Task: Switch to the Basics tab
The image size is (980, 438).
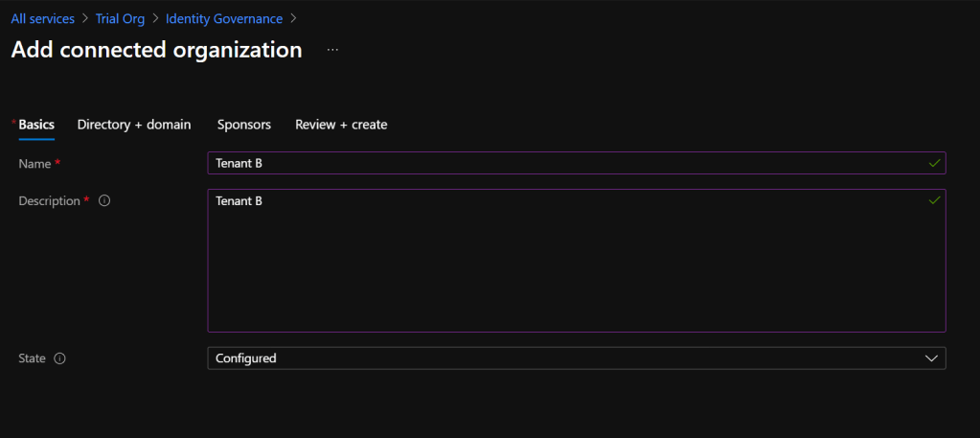Action: tap(36, 125)
